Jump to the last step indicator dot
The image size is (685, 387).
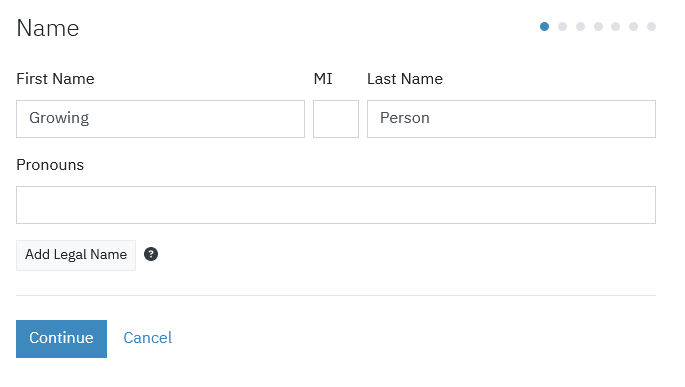(x=651, y=27)
